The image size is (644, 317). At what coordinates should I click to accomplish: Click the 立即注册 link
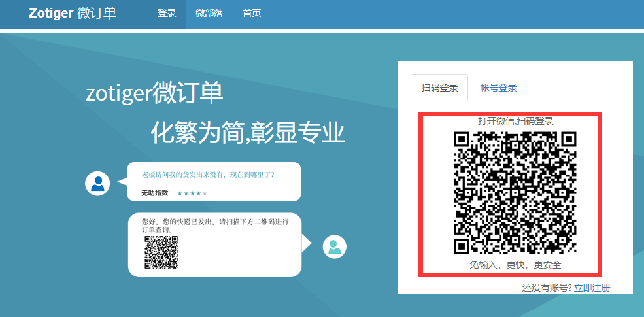tap(592, 288)
